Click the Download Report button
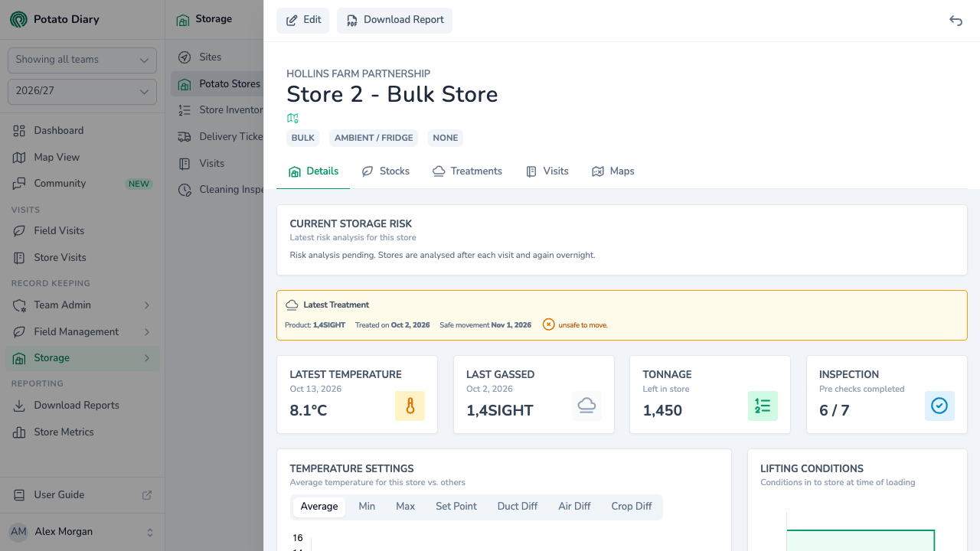This screenshot has width=980, height=551. pos(394,21)
